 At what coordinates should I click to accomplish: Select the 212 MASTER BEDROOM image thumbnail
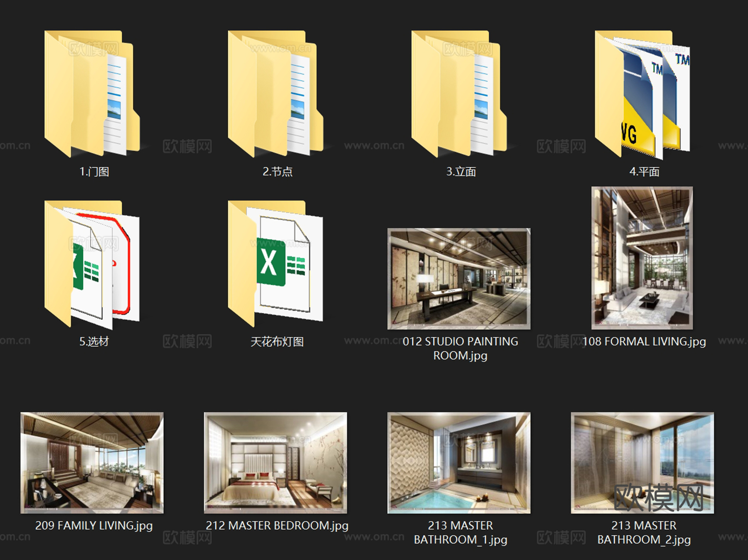click(x=276, y=463)
